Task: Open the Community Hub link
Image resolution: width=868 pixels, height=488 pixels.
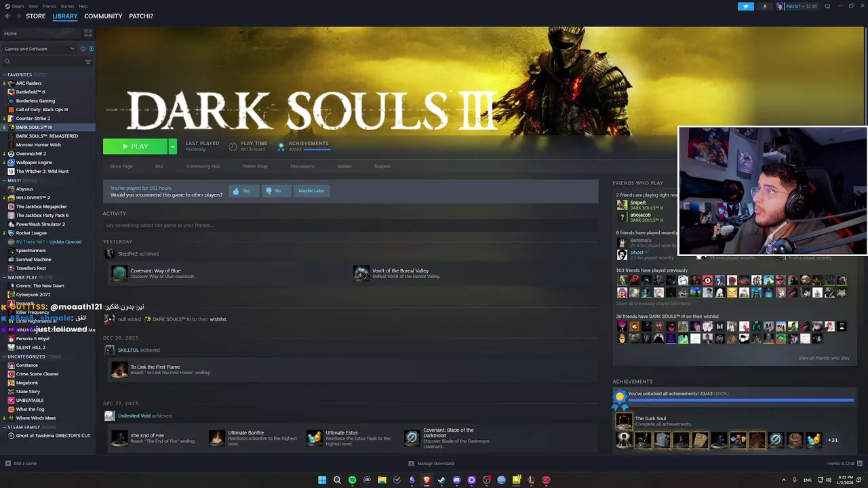Action: [x=203, y=166]
